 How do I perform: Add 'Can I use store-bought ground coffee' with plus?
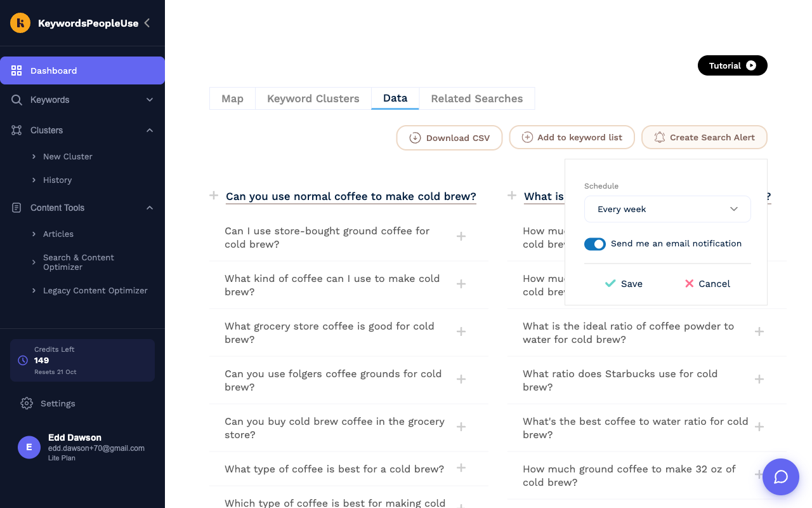click(461, 236)
